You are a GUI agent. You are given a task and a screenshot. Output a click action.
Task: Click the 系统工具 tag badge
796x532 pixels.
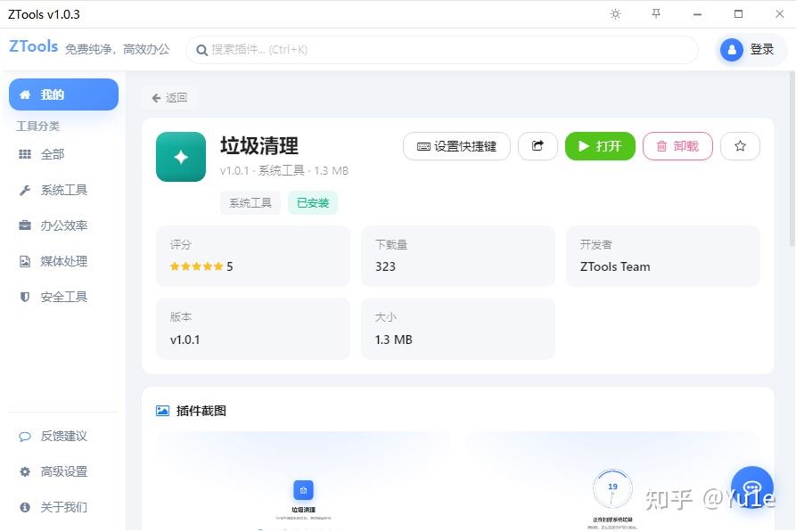pyautogui.click(x=250, y=203)
